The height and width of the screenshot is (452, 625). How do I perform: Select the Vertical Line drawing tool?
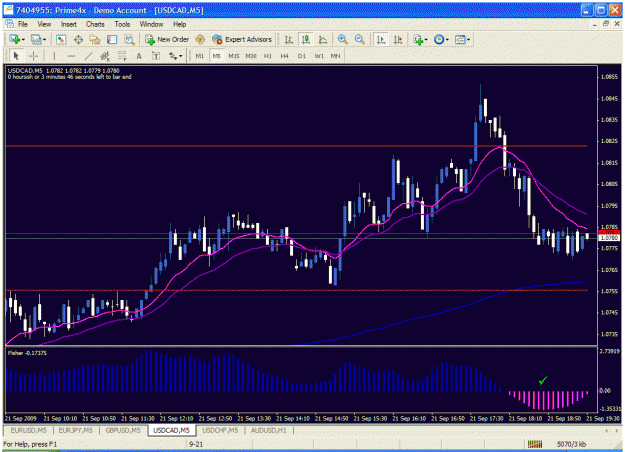[x=54, y=56]
